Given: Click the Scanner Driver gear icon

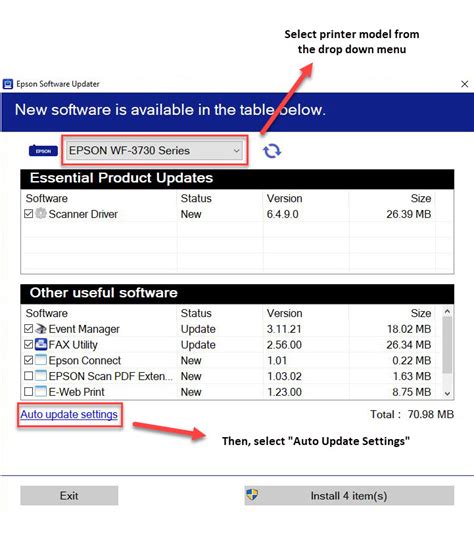Looking at the screenshot, I should [41, 213].
